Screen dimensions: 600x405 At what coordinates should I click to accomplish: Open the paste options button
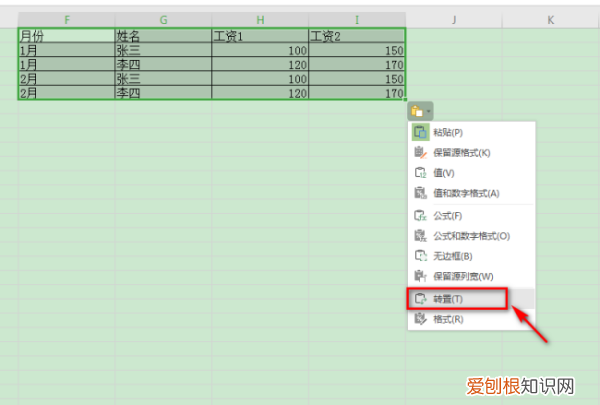[420, 111]
